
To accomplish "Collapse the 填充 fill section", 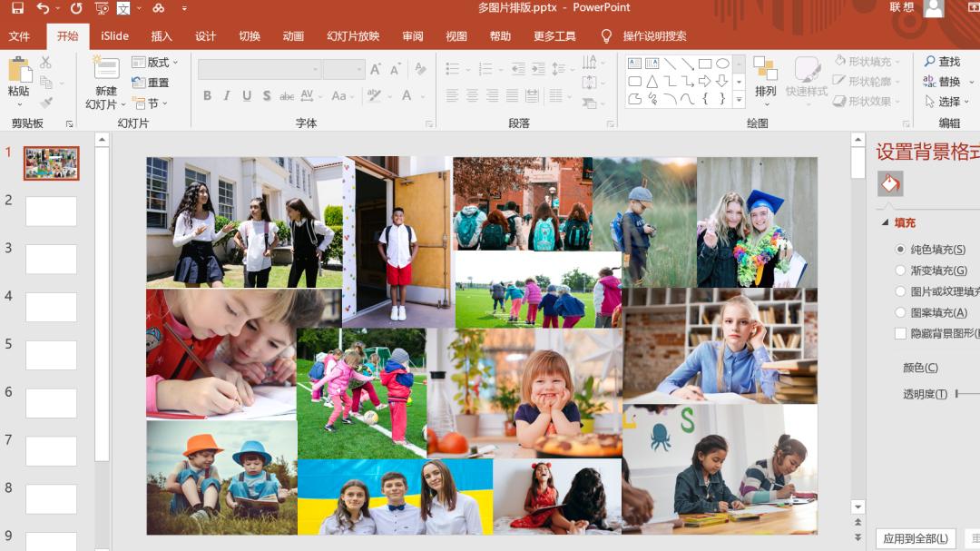I will coord(886,222).
